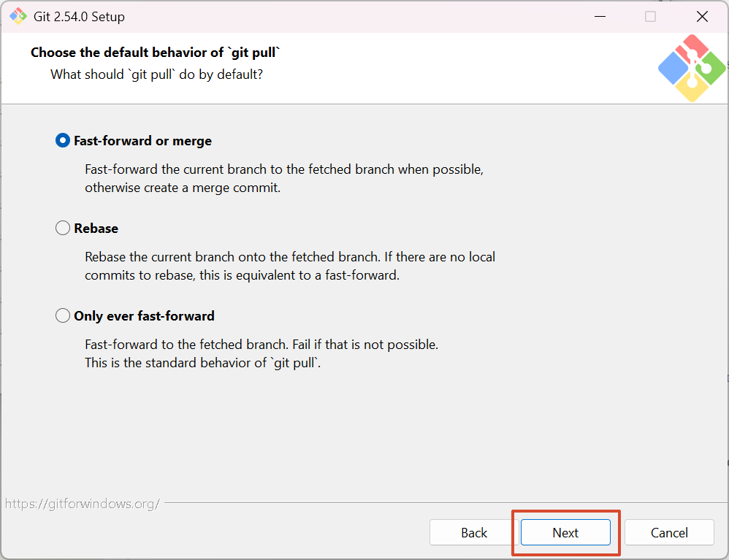Image resolution: width=729 pixels, height=560 pixels.
Task: Close the Git Setup window
Action: 702,16
